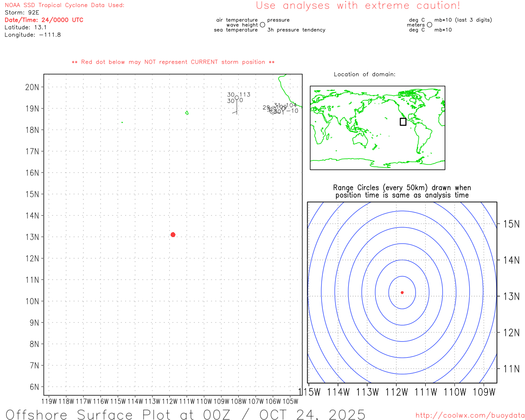Click 'NOAA SSD Tropical Cyclone Data Used:' header
Screen dimensions: 525x420
(64, 5)
